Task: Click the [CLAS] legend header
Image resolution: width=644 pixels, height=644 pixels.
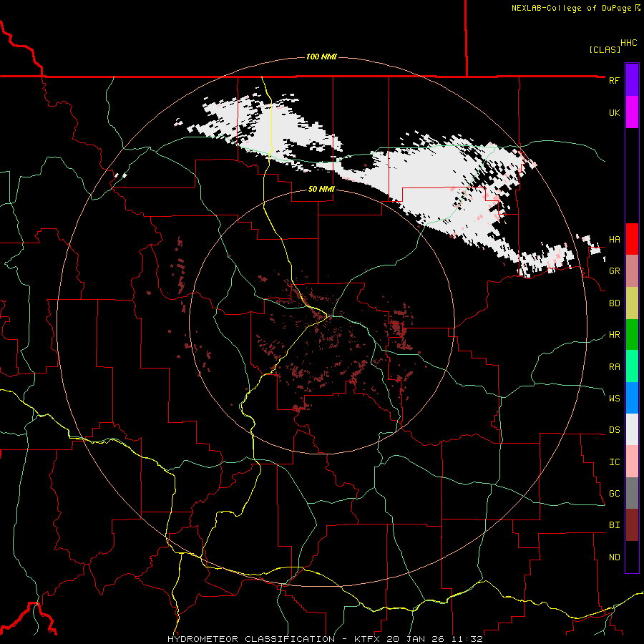Action: point(604,49)
